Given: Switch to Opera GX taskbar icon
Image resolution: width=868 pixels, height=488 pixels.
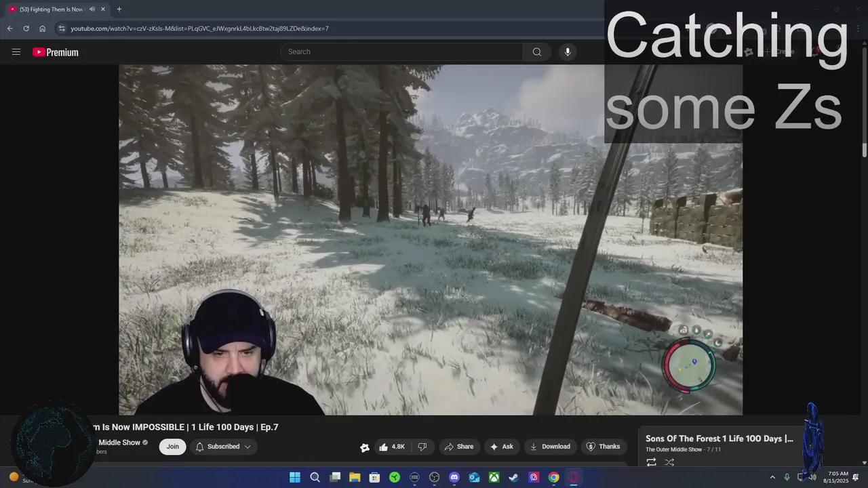Looking at the screenshot, I should (x=574, y=477).
